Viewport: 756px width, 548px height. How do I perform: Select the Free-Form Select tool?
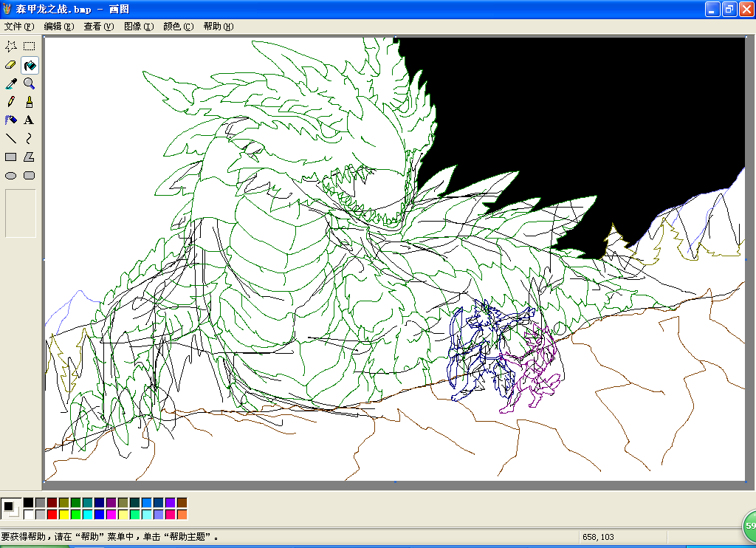tap(10, 47)
